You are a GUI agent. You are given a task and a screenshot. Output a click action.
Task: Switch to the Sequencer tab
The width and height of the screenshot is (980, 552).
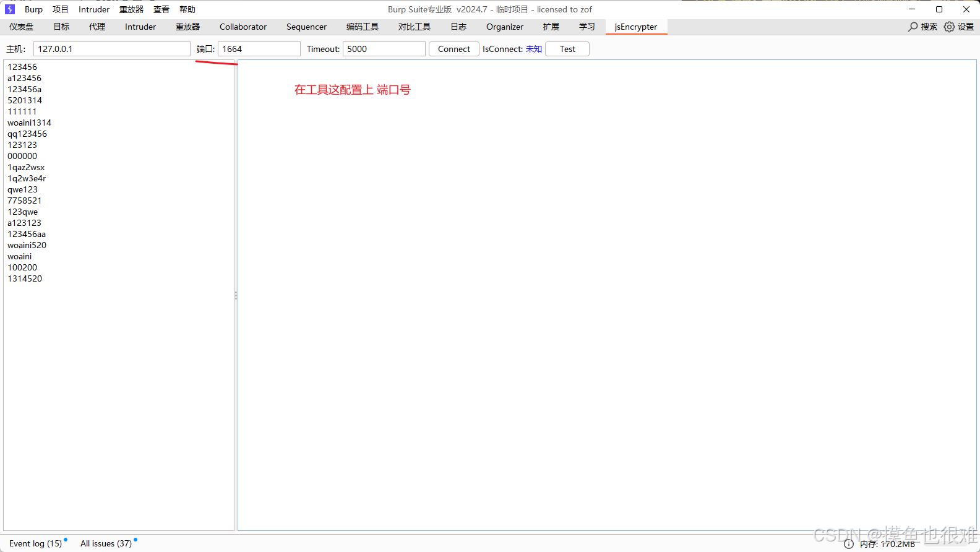point(306,27)
